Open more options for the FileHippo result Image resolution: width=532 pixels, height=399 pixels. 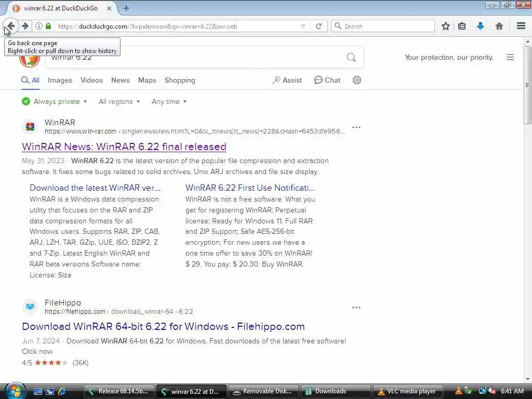point(356,308)
